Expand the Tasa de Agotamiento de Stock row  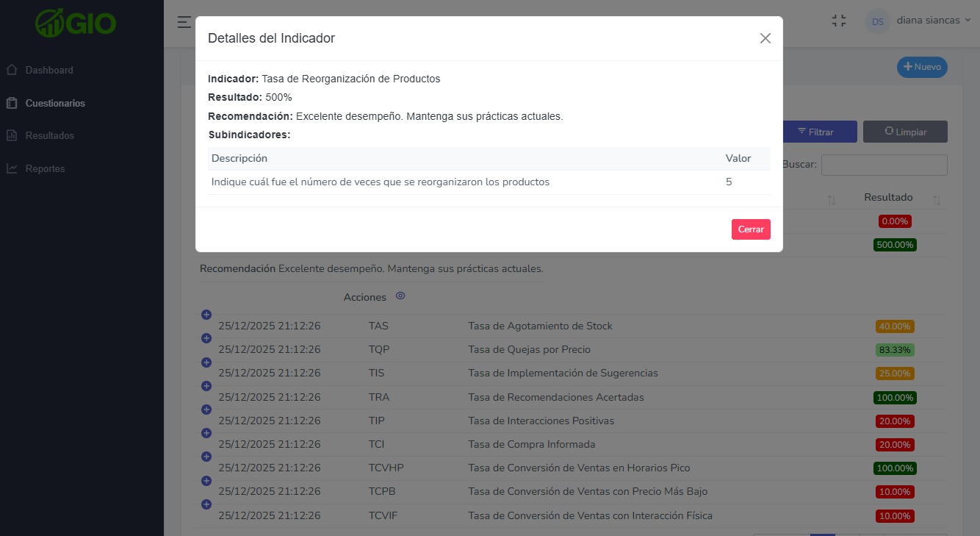click(x=206, y=314)
